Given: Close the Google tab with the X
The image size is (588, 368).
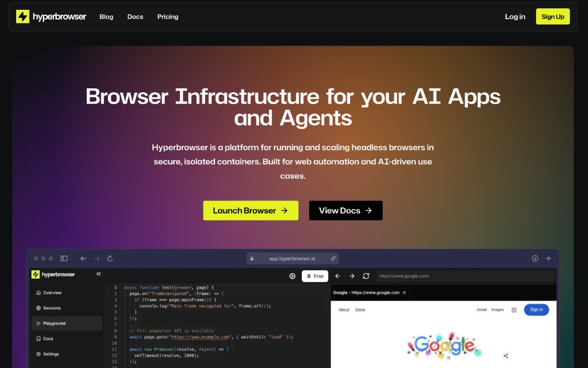Looking at the screenshot, I should [404, 292].
